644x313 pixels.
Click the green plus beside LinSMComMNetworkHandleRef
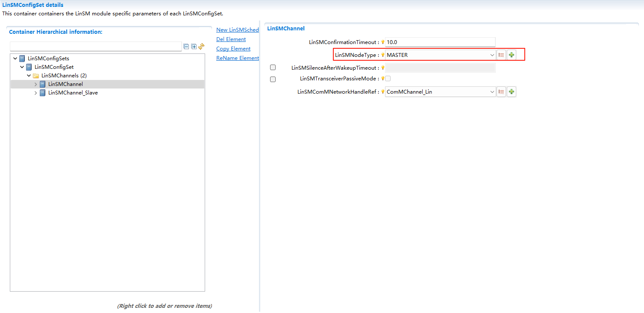coord(512,92)
